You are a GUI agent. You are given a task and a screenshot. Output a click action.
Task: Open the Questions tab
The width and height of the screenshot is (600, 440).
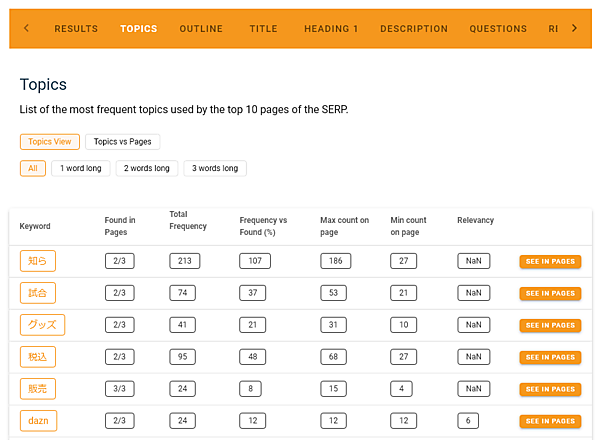pyautogui.click(x=498, y=29)
